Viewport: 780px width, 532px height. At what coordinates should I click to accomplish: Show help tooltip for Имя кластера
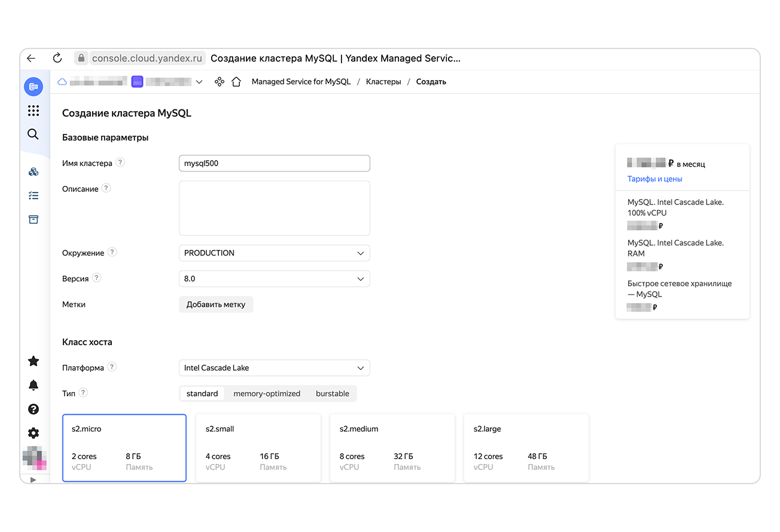[x=120, y=163]
